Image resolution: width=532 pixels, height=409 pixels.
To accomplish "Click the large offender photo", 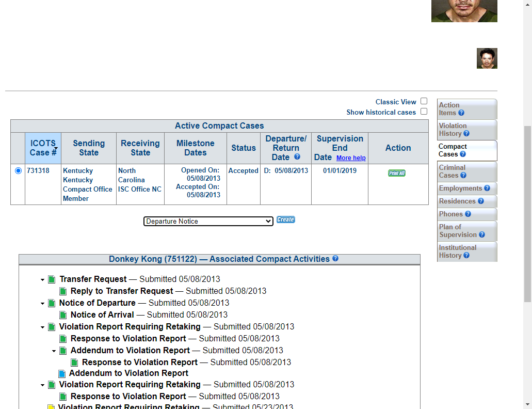I will coord(464,11).
